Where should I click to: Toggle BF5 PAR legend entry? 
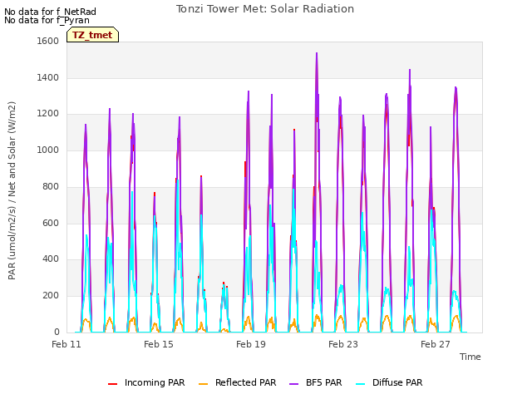[316, 382]
